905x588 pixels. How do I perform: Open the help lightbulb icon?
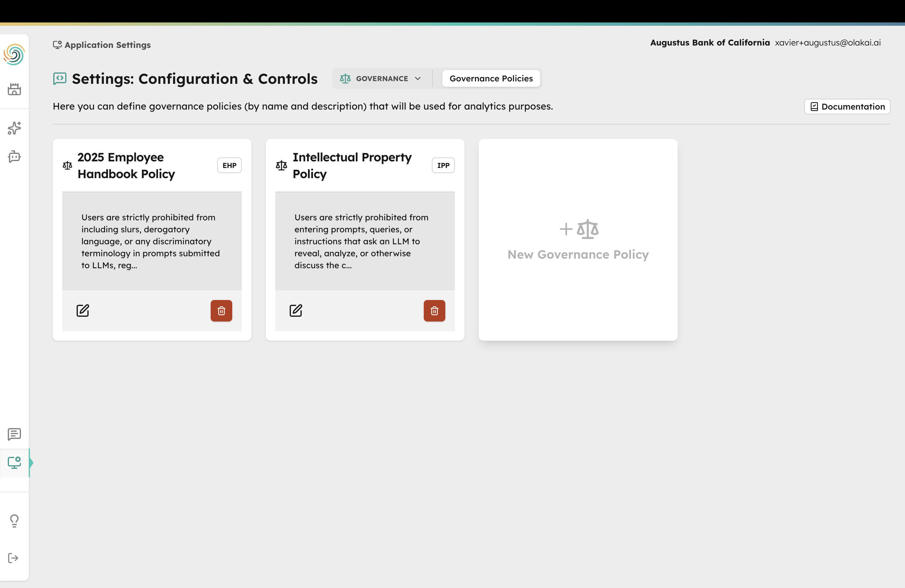[x=14, y=520]
